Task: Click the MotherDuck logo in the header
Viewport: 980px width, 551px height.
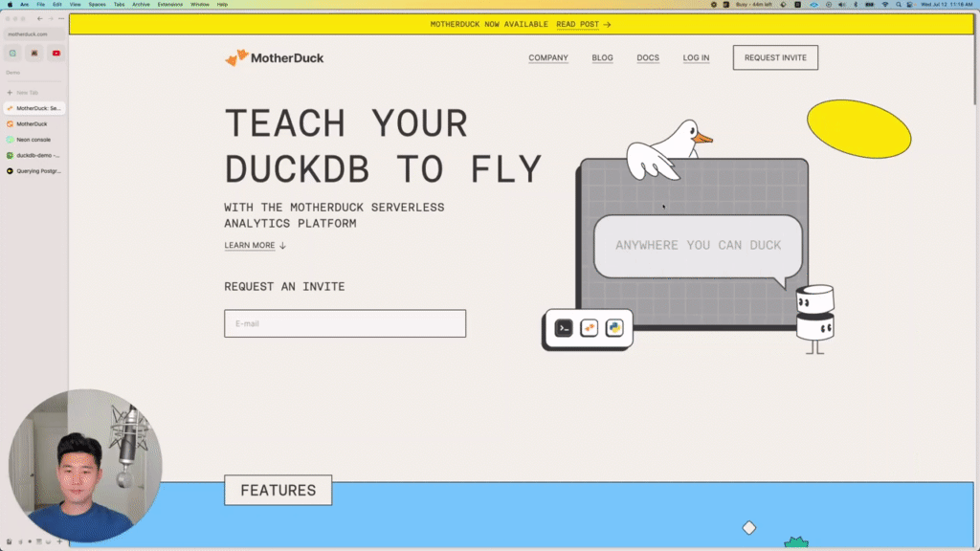Action: click(x=275, y=58)
